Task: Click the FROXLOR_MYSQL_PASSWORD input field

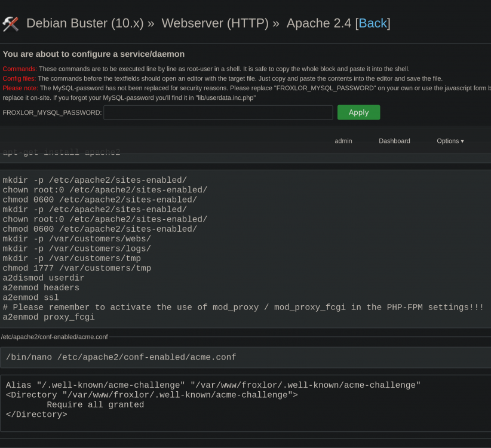Action: click(x=218, y=112)
